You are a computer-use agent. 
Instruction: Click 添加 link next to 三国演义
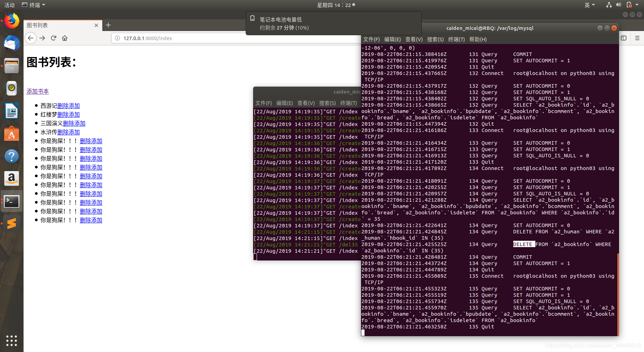80,123
